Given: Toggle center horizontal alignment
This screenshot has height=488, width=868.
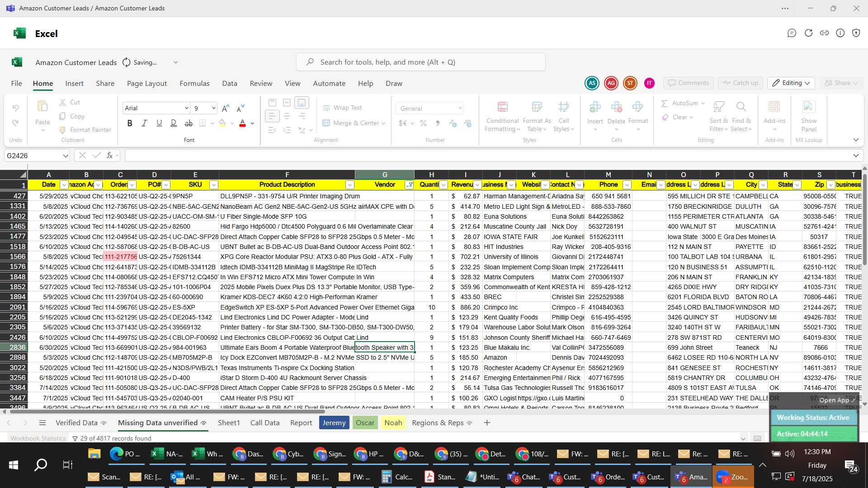Looking at the screenshot, I should pyautogui.click(x=287, y=117).
